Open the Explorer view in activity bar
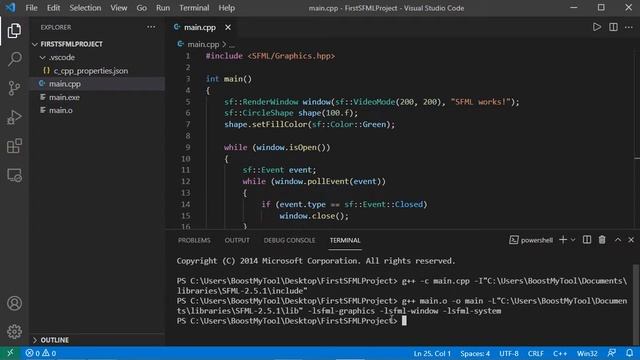Viewport: 640px width, 360px height. tap(14, 31)
